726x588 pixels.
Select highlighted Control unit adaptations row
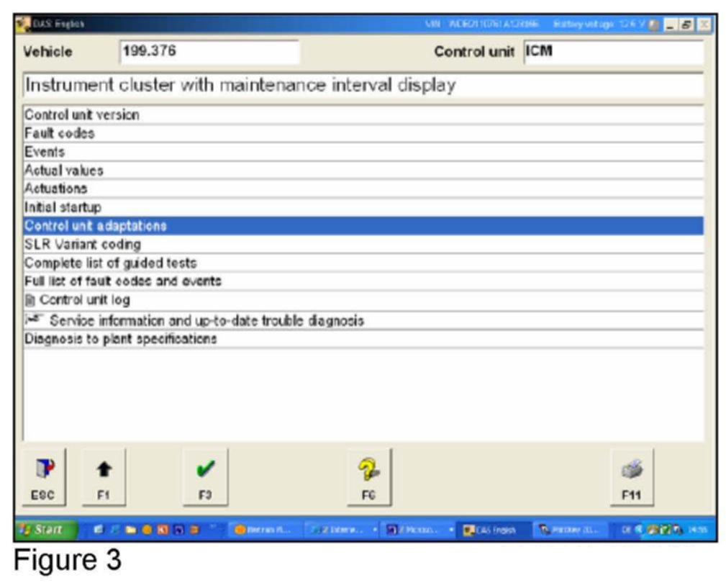tap(95, 226)
